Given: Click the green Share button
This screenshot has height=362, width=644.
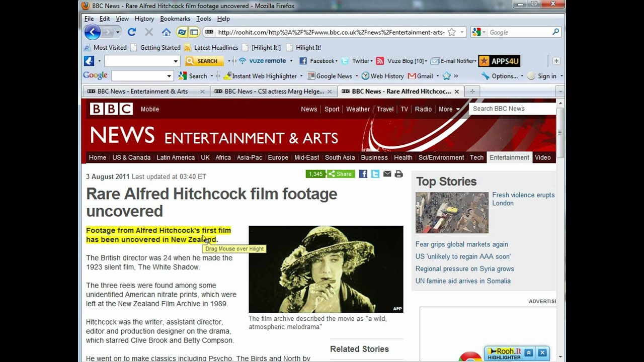Looking at the screenshot, I should click(x=341, y=174).
